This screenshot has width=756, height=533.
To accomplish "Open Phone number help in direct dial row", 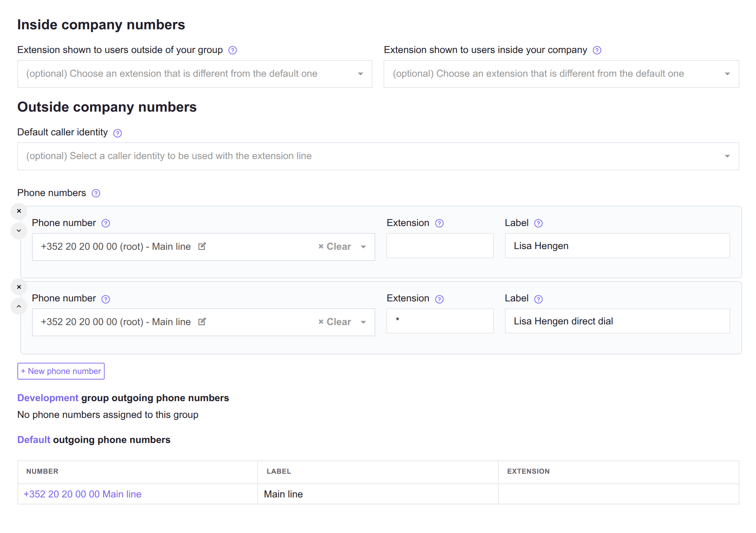I will 106,299.
